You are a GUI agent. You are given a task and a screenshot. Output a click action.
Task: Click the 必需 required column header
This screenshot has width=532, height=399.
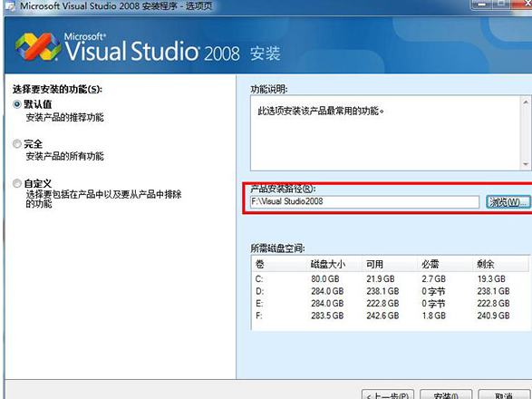point(444,264)
